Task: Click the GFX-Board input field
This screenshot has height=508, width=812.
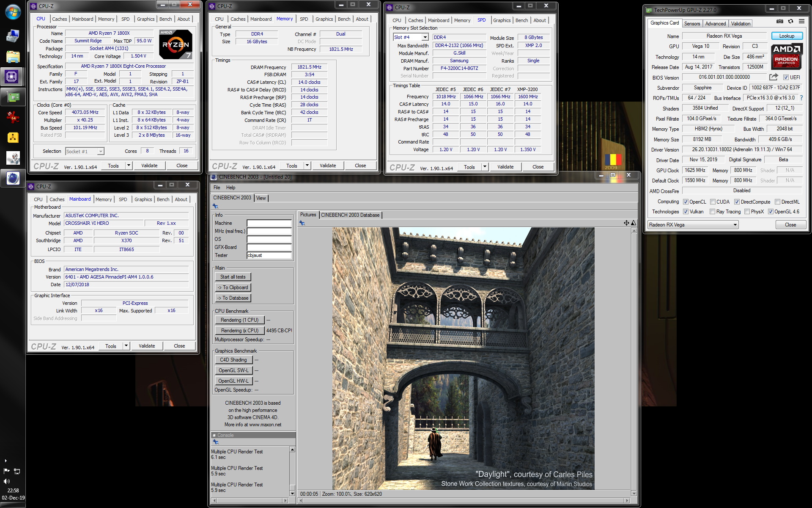Action: (269, 247)
